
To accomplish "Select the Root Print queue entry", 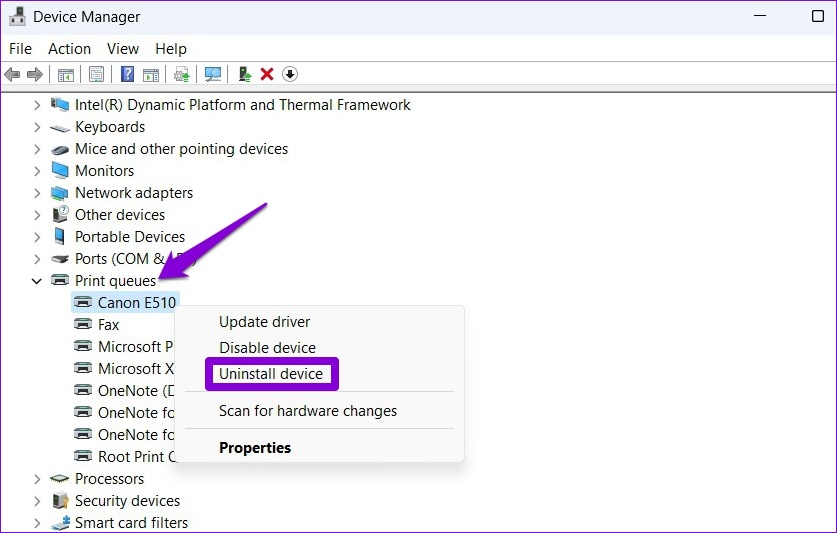I will [137, 457].
